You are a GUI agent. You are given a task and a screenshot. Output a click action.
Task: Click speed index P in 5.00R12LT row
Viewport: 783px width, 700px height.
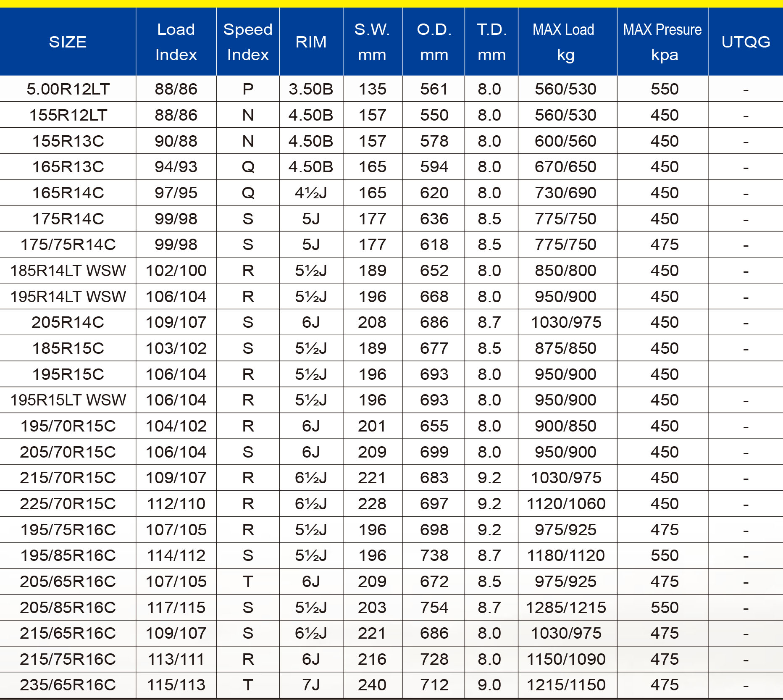tap(248, 89)
